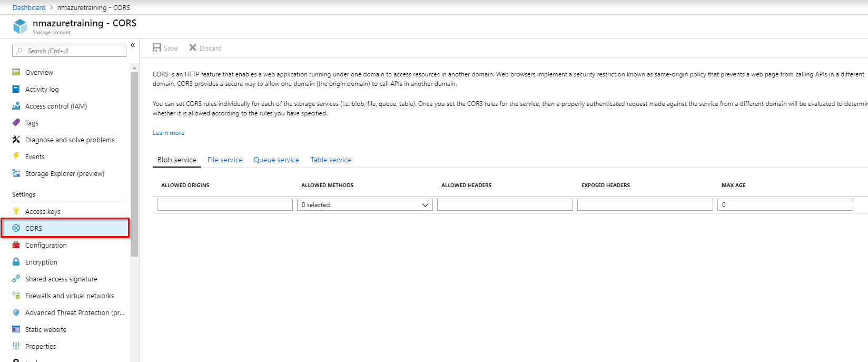This screenshot has height=362, width=868.
Task: Discard changes with the X button
Action: tap(193, 48)
